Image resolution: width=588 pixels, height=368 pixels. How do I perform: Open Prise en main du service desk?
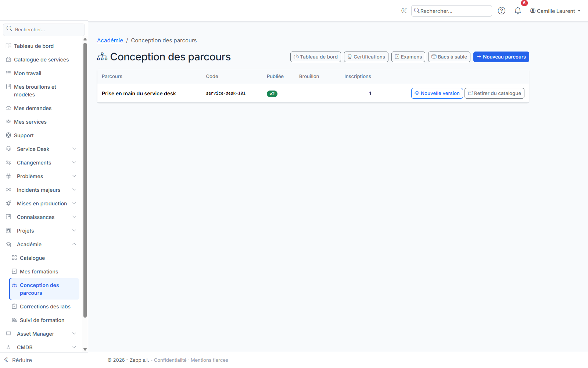[x=139, y=93]
